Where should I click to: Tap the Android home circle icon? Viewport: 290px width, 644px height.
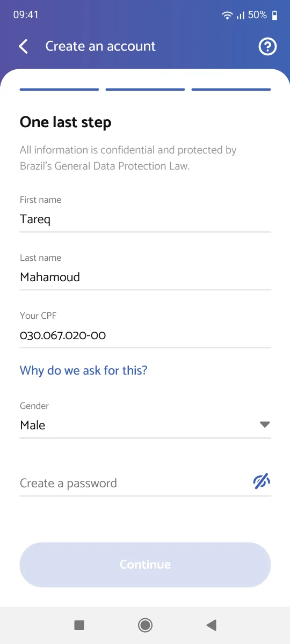(145, 625)
